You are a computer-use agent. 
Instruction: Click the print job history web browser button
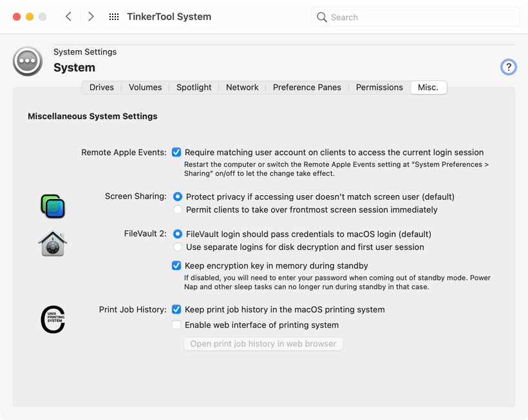(x=263, y=343)
